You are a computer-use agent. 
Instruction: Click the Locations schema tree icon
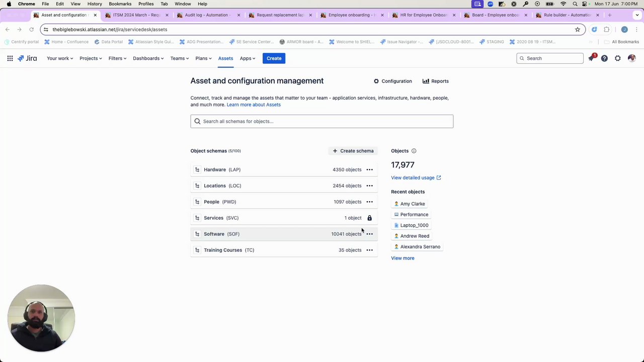click(197, 186)
